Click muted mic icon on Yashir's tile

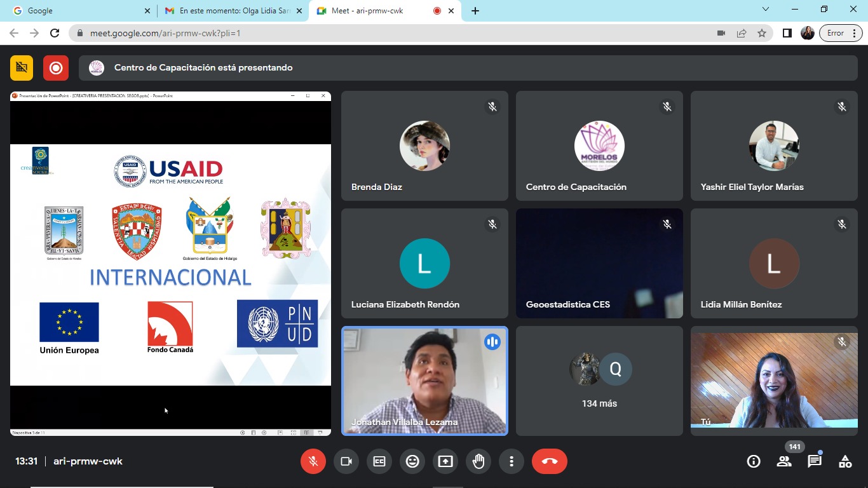coord(842,107)
